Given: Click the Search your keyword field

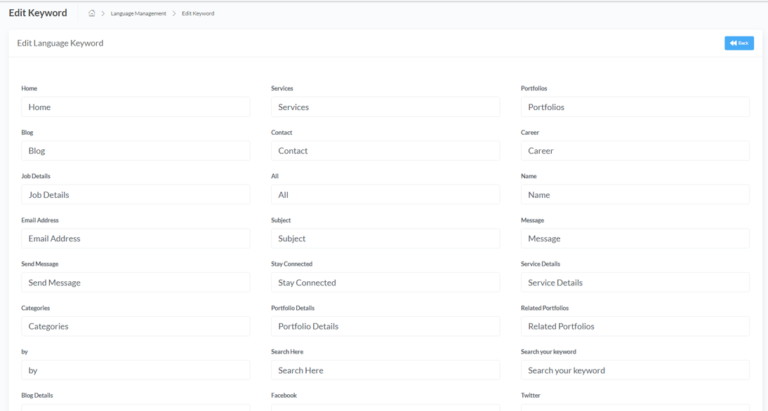Looking at the screenshot, I should [635, 370].
